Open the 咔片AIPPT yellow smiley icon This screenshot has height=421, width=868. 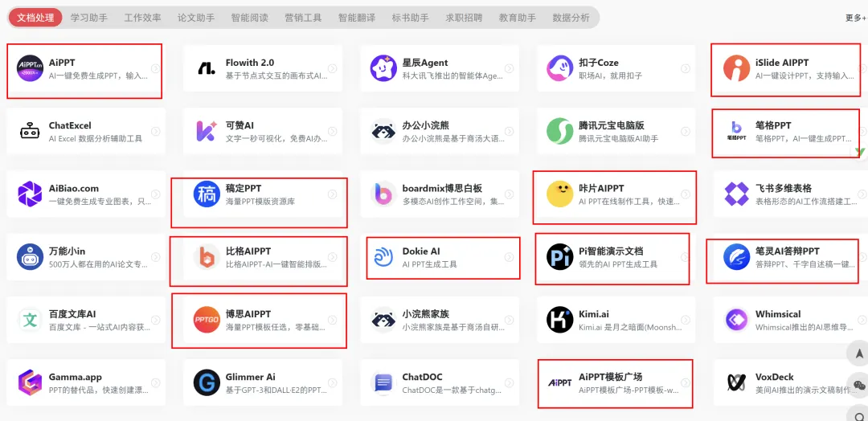click(560, 194)
